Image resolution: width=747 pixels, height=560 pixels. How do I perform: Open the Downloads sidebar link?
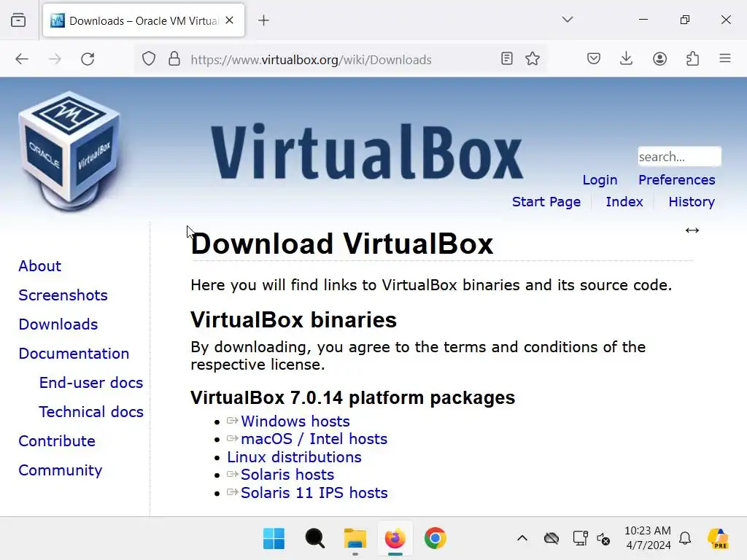[58, 324]
